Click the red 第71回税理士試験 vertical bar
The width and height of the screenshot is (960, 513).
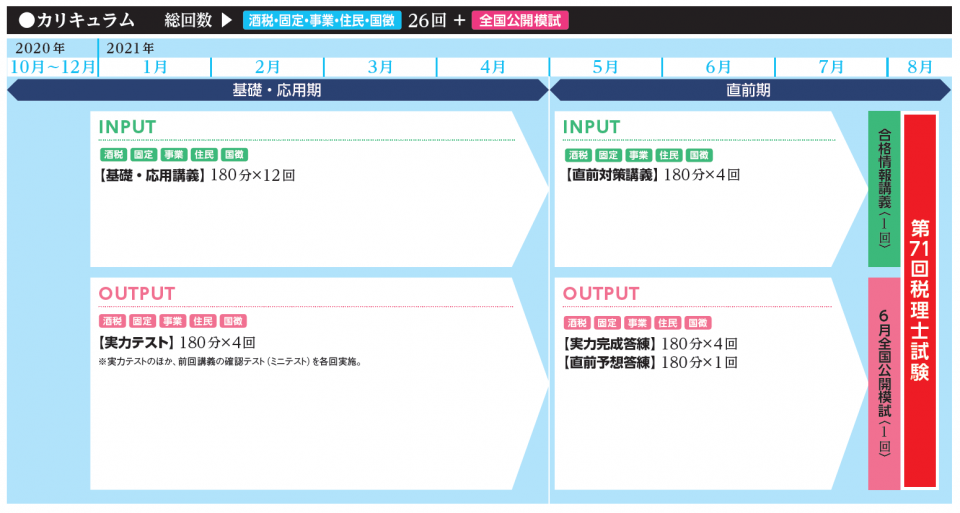coord(920,300)
